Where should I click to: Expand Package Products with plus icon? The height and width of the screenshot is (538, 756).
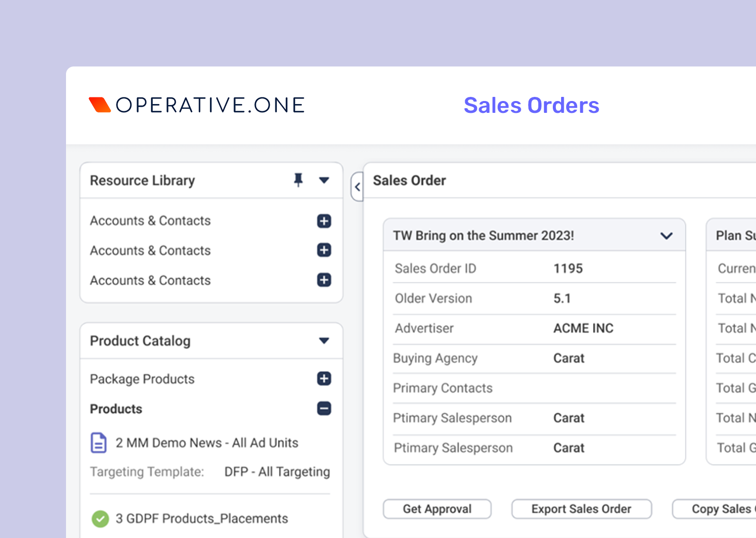pyautogui.click(x=324, y=379)
